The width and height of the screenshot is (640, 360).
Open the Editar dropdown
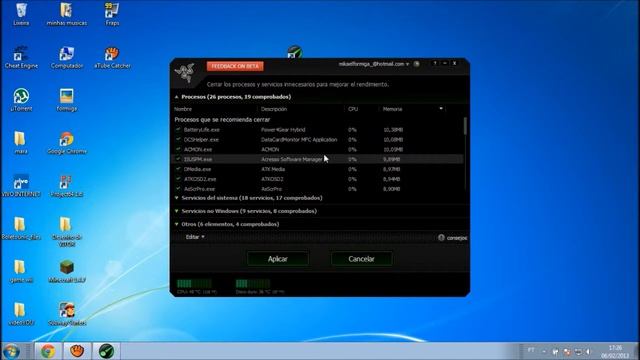coord(195,237)
